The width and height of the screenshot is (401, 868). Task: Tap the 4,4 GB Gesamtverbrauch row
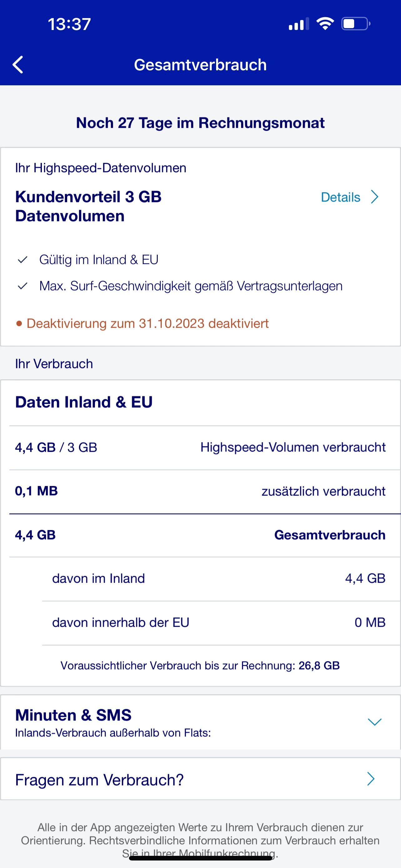click(x=200, y=535)
